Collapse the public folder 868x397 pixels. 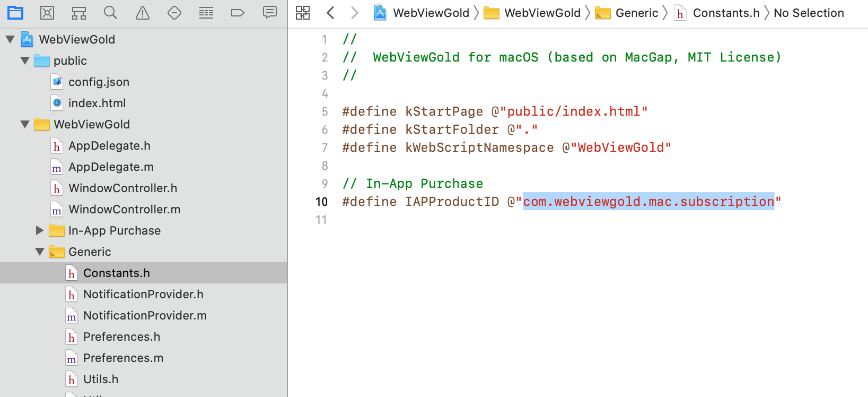coord(25,61)
